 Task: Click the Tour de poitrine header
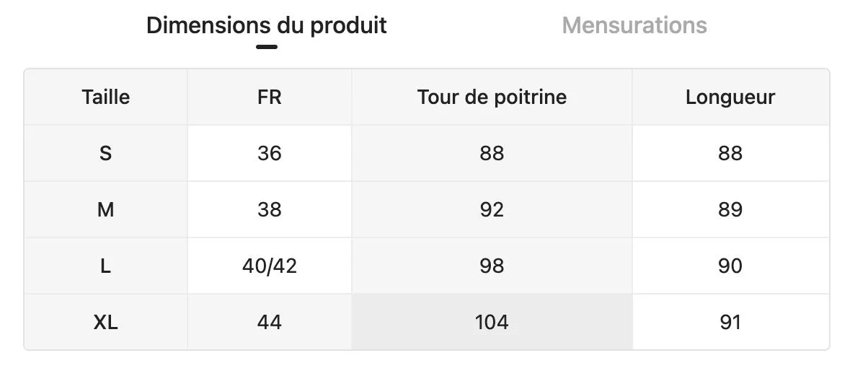[x=492, y=97]
